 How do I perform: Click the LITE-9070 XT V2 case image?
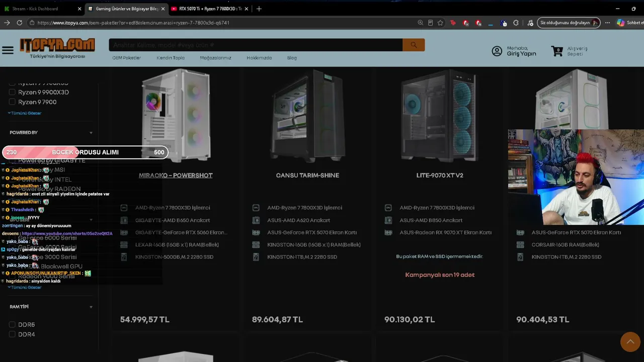tap(440, 116)
